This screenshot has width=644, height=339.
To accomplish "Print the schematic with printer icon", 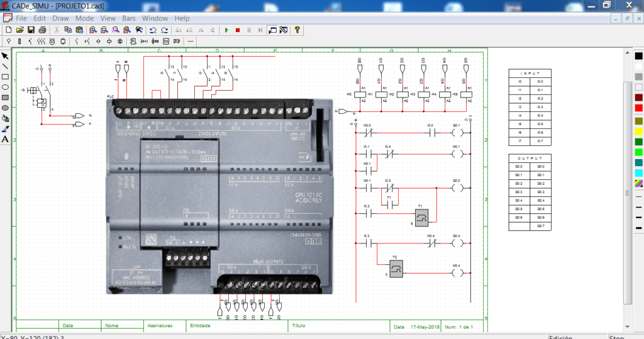I will click(x=42, y=30).
